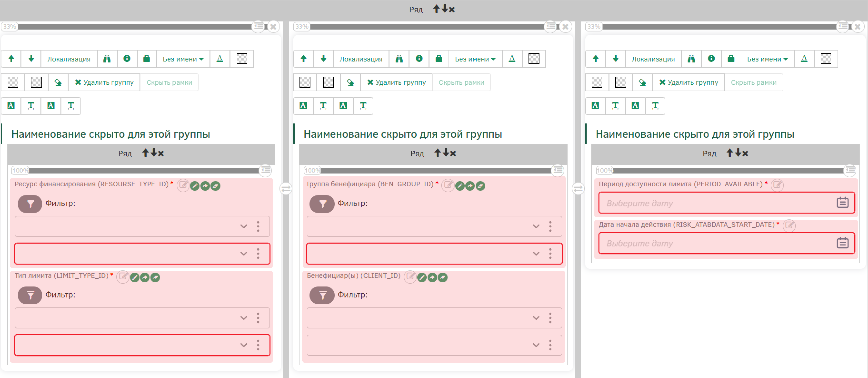Edit the RESOURSE_TYPE_ID field settings icon
Image resolution: width=868 pixels, height=378 pixels.
[183, 185]
